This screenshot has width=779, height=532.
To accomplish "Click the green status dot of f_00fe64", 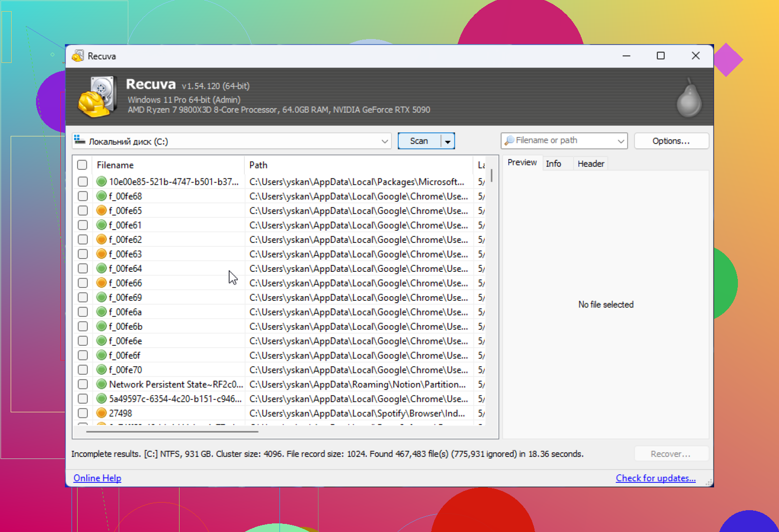I will [101, 268].
